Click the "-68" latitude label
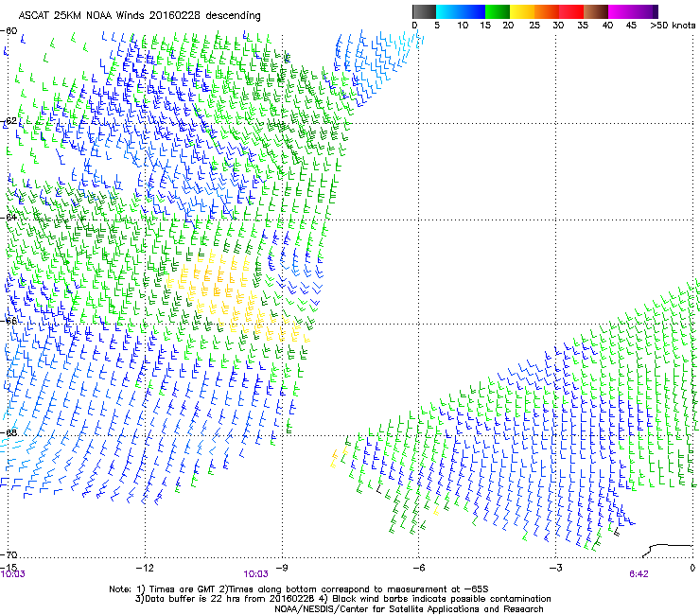This screenshot has width=700, height=615. tap(9, 432)
